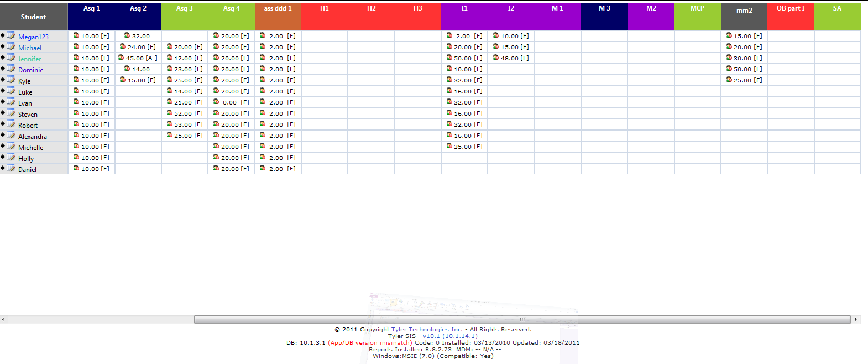Expand the row arrow beside Steven

coord(3,113)
